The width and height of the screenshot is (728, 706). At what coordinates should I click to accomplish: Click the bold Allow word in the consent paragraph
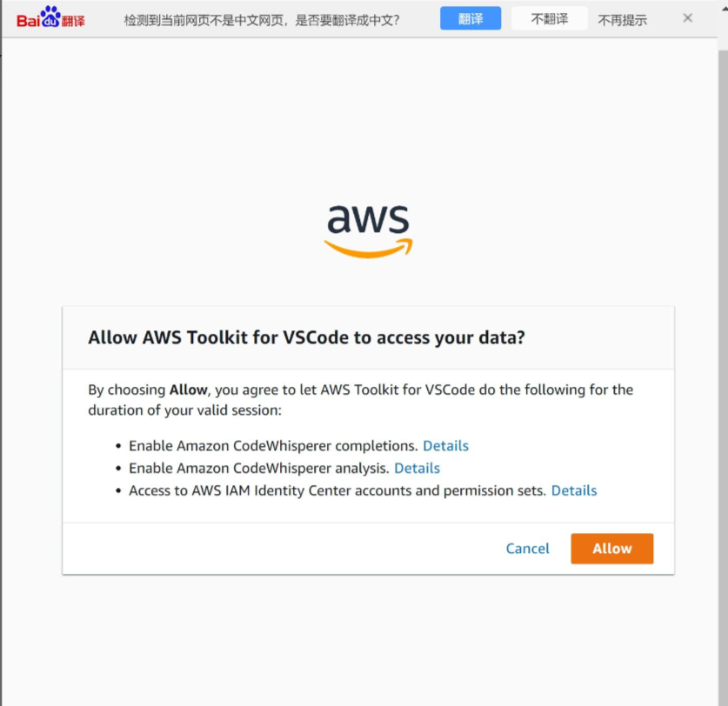tap(188, 390)
